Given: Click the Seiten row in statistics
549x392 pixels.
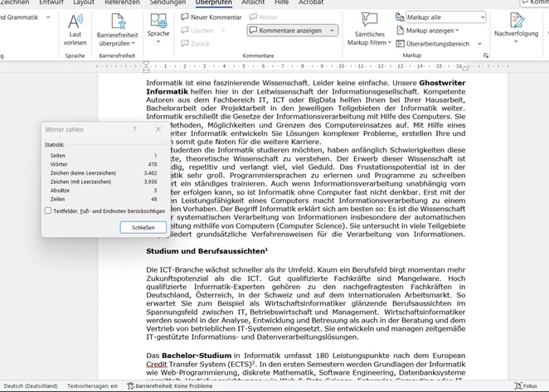Looking at the screenshot, I should coord(104,156).
